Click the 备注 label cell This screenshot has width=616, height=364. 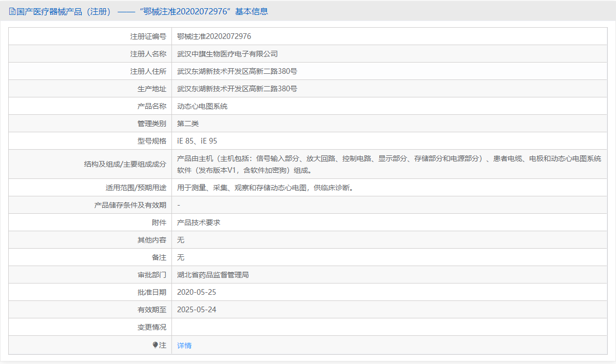[90, 257]
